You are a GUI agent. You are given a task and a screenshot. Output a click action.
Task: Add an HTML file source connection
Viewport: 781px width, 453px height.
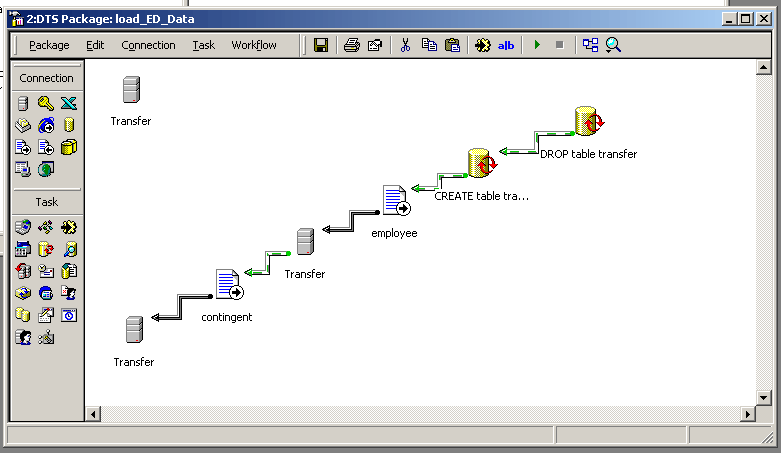pos(46,125)
